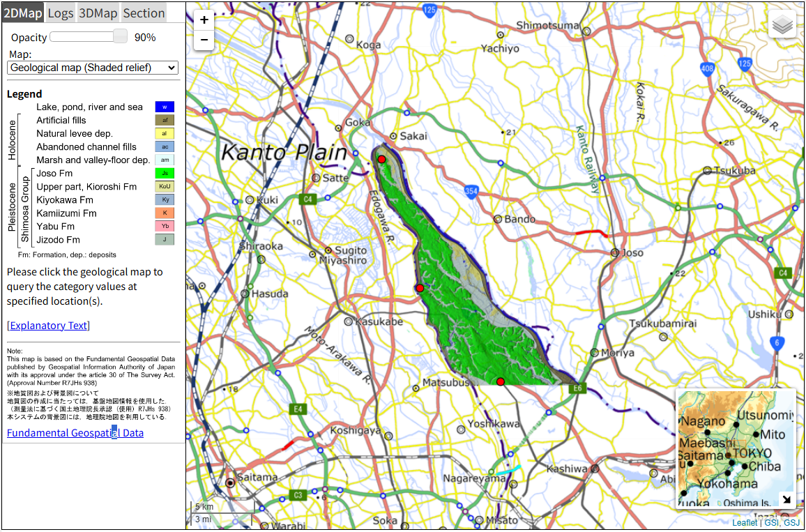This screenshot has width=806, height=532.
Task: Zoom in with the plus button
Action: pyautogui.click(x=204, y=20)
